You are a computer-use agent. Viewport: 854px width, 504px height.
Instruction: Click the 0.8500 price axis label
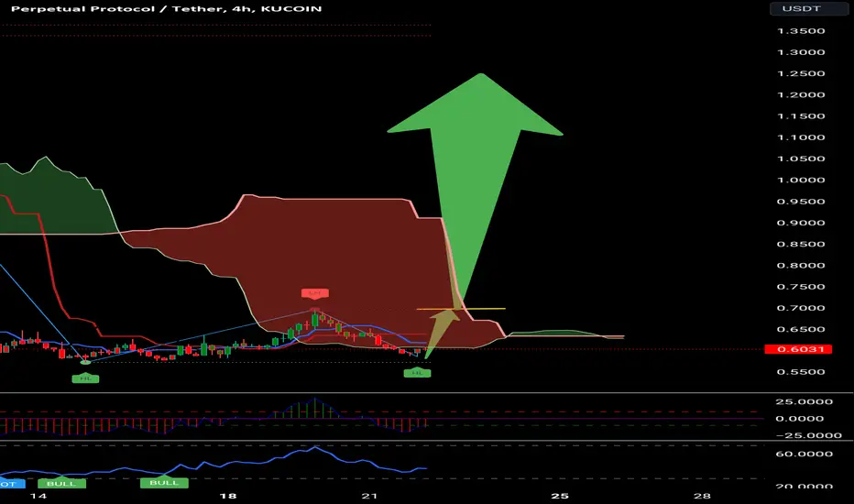[801, 244]
